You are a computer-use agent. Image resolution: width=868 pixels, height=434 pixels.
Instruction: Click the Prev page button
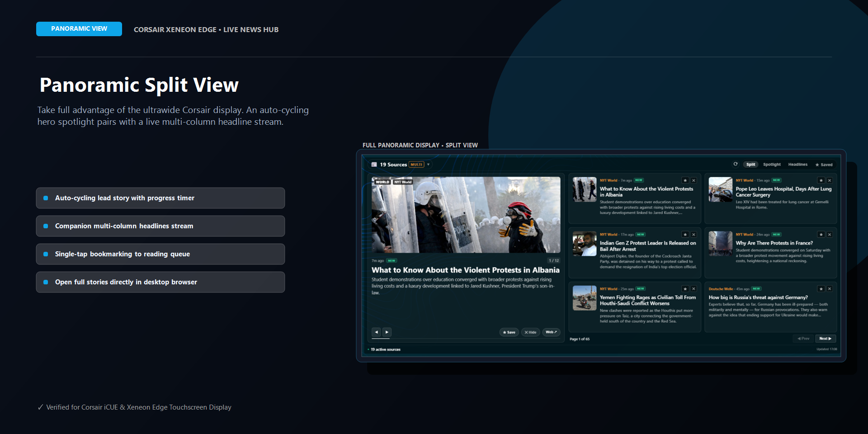click(x=803, y=339)
